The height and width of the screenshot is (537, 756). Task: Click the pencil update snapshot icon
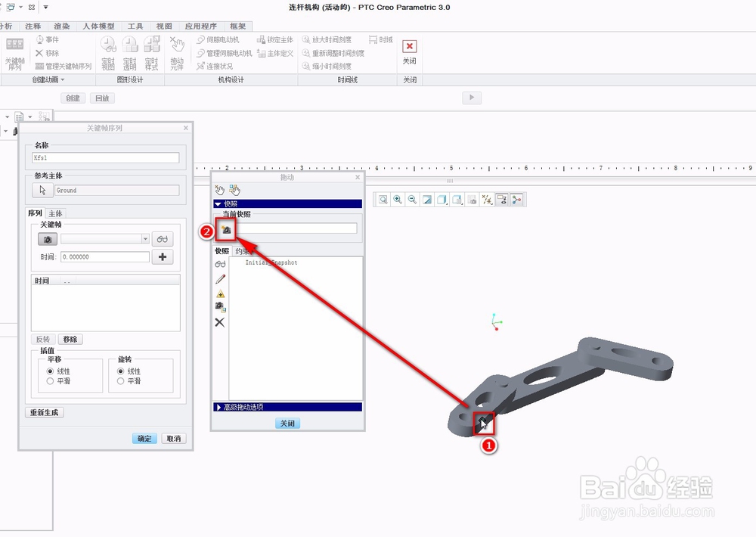pyautogui.click(x=220, y=279)
